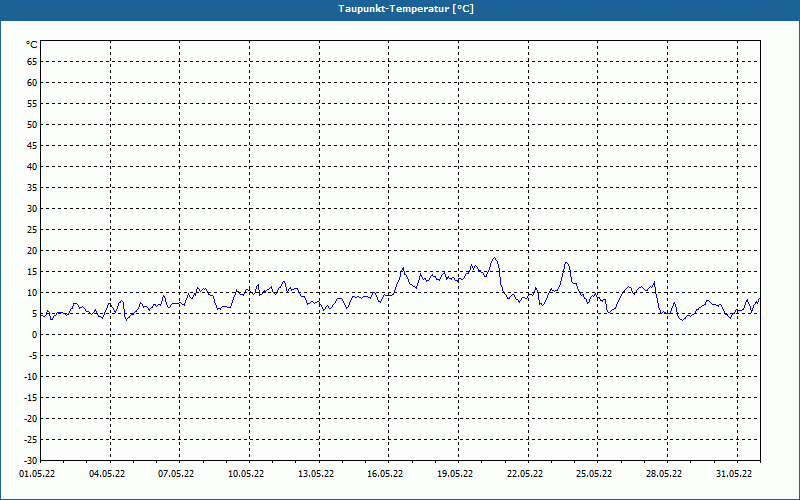Click the date label '13.05.22'
The height and width of the screenshot is (500, 800).
[316, 474]
